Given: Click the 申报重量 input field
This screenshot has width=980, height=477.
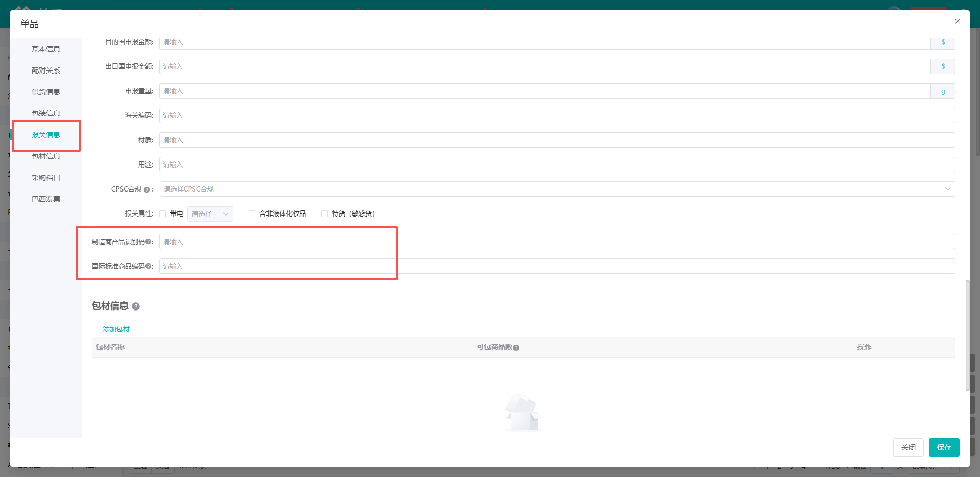Looking at the screenshot, I should pos(545,91).
